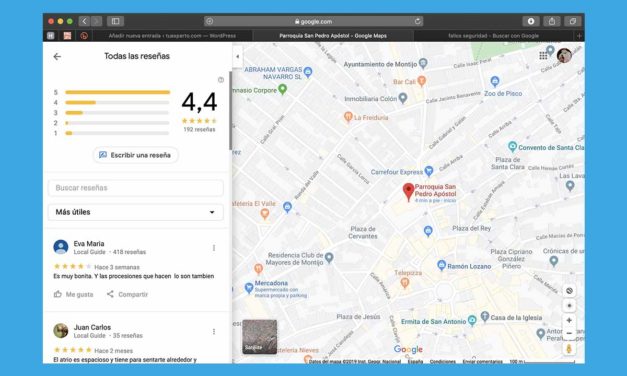Collapse the side panel with the arrow tab
627x376 pixels.
(x=238, y=56)
